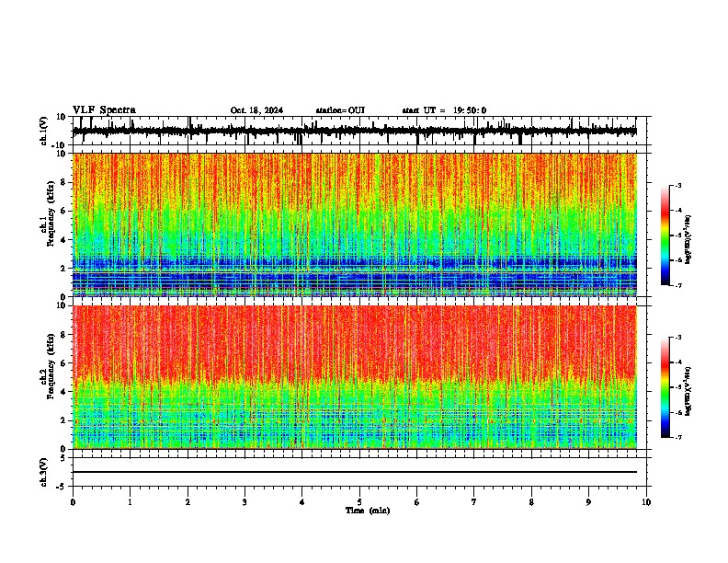
Task: Click the "ch.3(V)" axis label
Action: tap(44, 472)
